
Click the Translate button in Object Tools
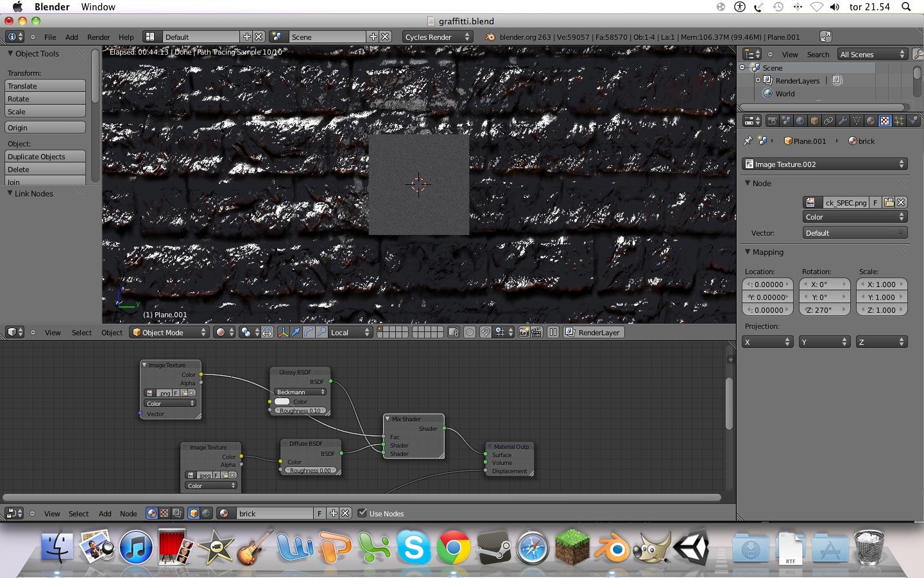[x=45, y=85]
